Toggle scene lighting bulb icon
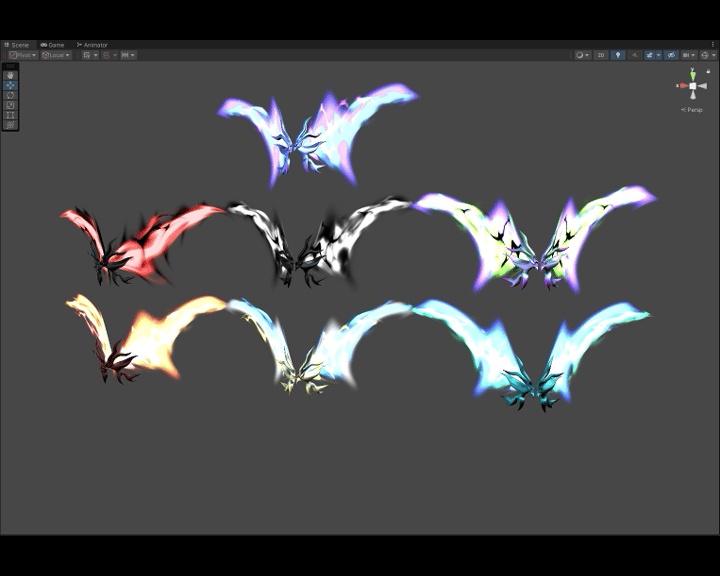Image resolution: width=720 pixels, height=576 pixels. coord(618,55)
